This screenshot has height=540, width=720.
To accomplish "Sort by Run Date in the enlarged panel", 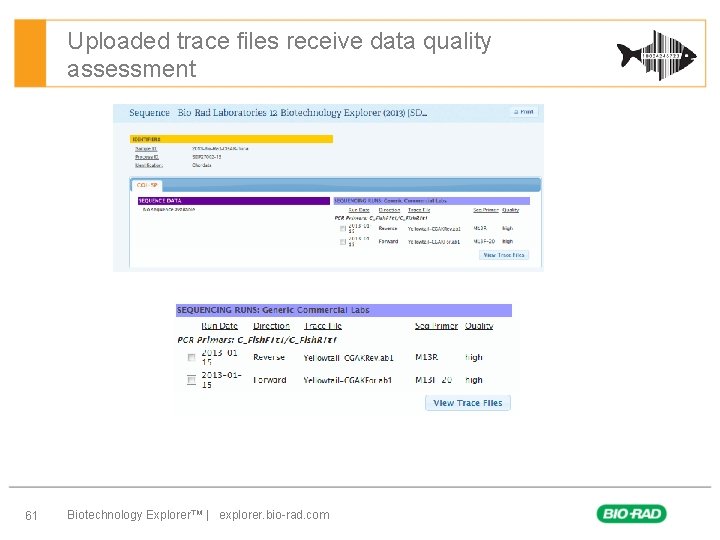I will click(x=219, y=326).
